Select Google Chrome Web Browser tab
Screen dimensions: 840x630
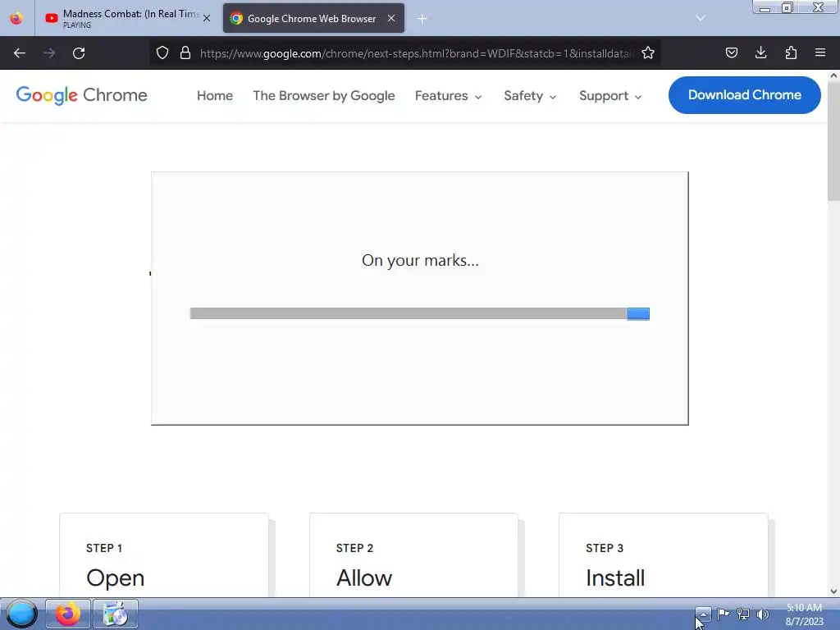click(x=313, y=18)
